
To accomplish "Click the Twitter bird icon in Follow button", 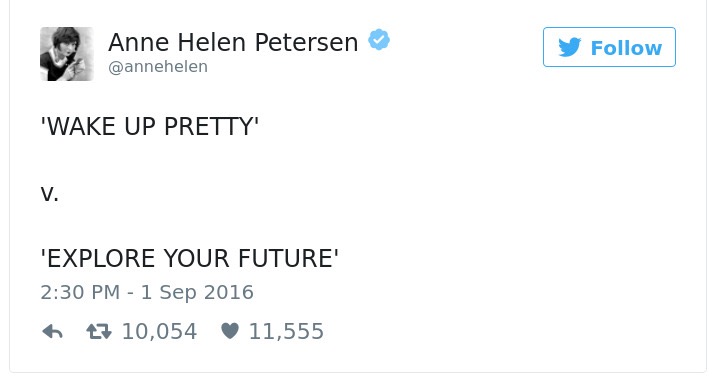I will pyautogui.click(x=570, y=47).
